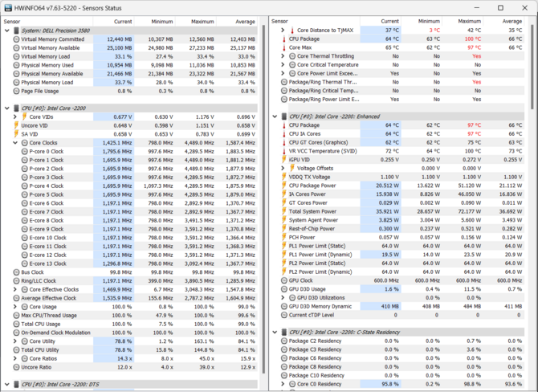Click the 100 °C CPU Package maximum value
The image size is (538, 392).
(x=473, y=39)
